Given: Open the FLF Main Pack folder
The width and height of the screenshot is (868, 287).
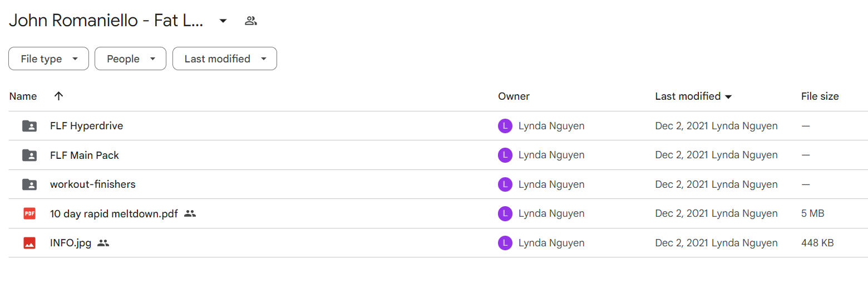Looking at the screenshot, I should click(x=85, y=155).
